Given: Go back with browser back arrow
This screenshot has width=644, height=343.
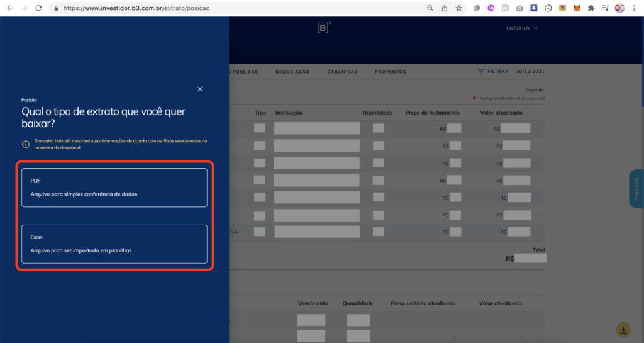Looking at the screenshot, I should pos(10,8).
